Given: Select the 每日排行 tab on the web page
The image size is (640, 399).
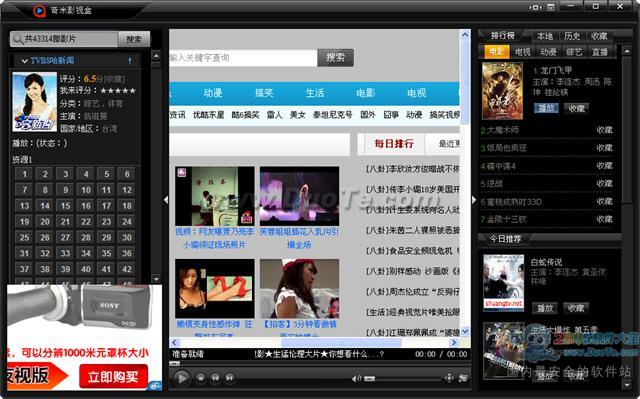Looking at the screenshot, I should [x=394, y=144].
